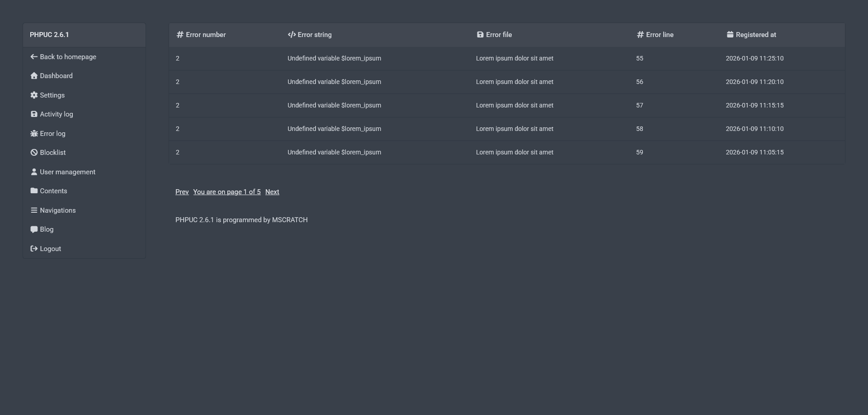The image size is (868, 415).
Task: Click the logout arrow icon
Action: click(34, 249)
